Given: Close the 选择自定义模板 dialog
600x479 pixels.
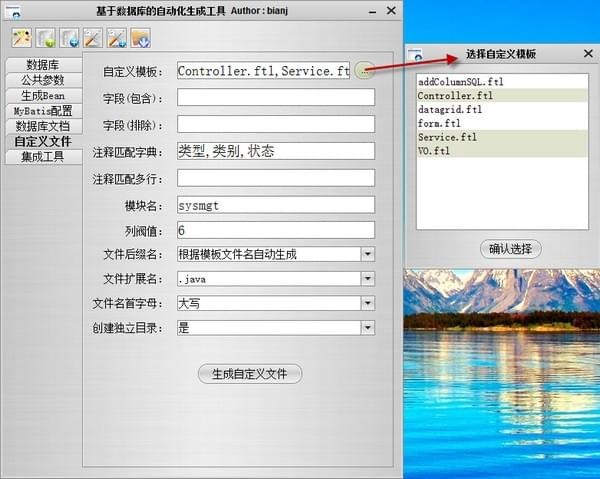Looking at the screenshot, I should (586, 54).
